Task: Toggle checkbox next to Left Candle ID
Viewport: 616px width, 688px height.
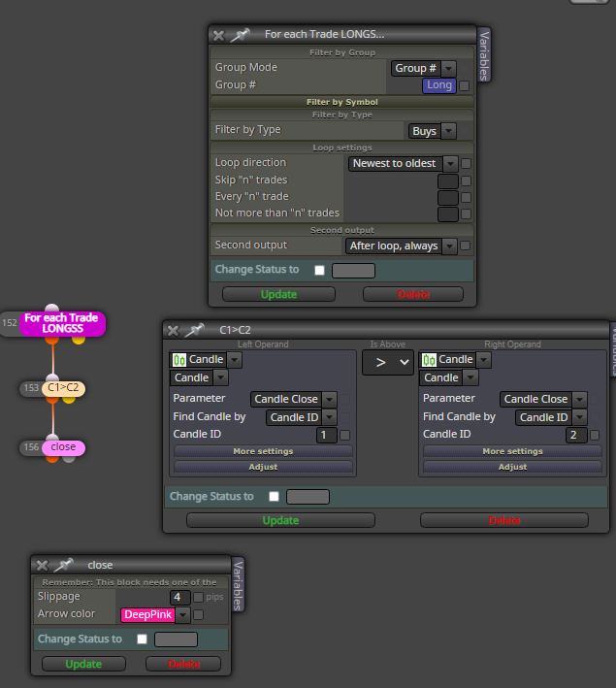Action: coord(344,436)
